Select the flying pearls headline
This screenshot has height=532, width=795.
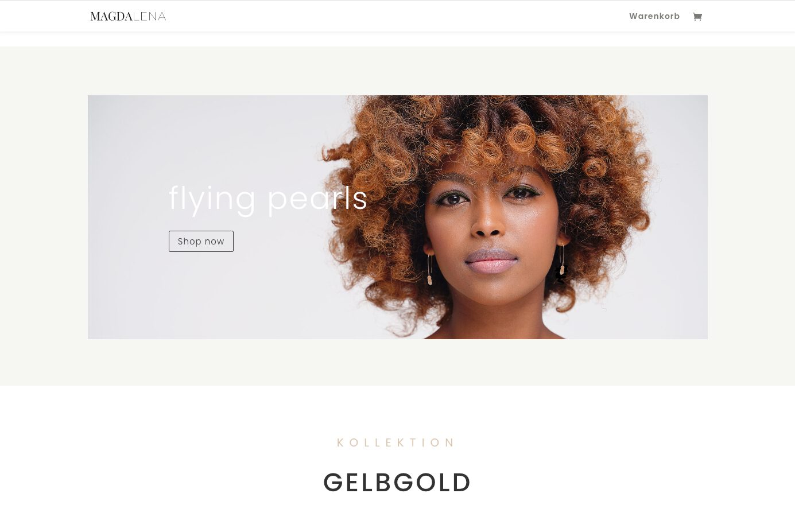coord(268,199)
